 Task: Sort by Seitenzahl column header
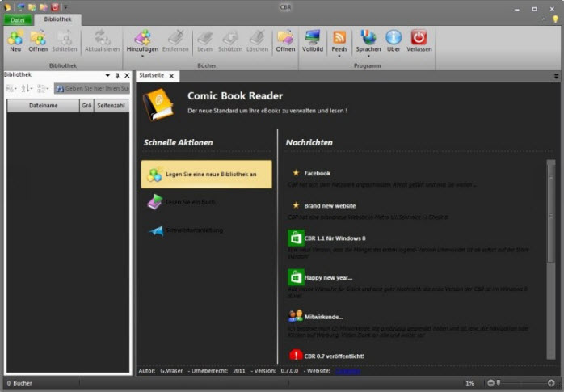[x=111, y=106]
